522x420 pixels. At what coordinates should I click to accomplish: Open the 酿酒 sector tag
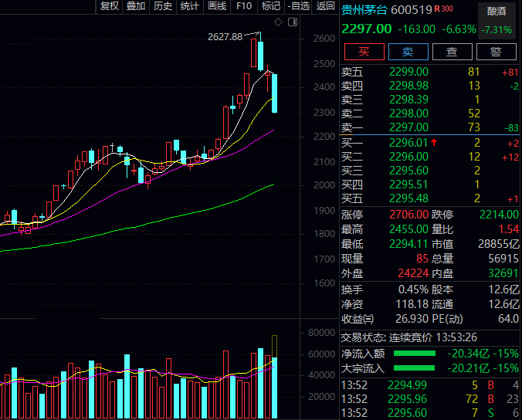(498, 12)
